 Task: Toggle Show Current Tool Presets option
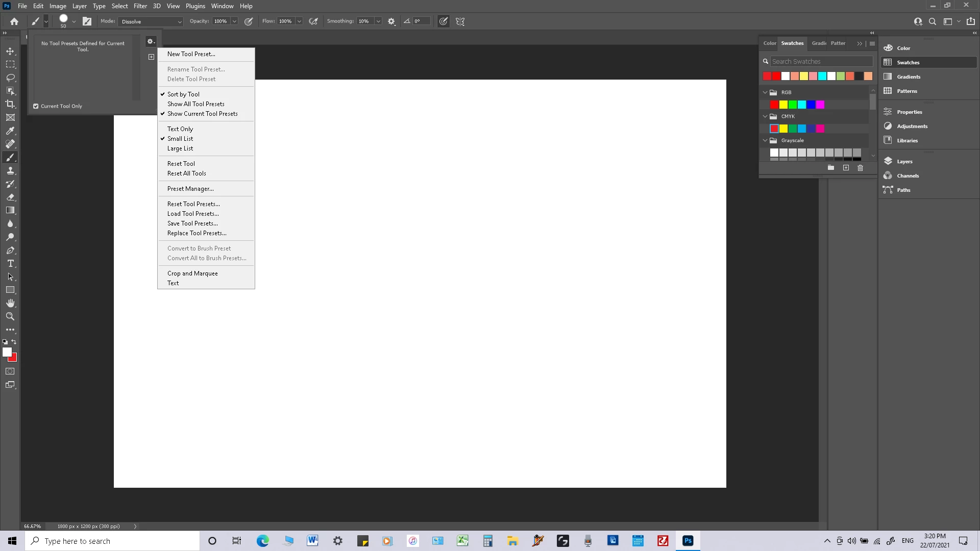202,114
